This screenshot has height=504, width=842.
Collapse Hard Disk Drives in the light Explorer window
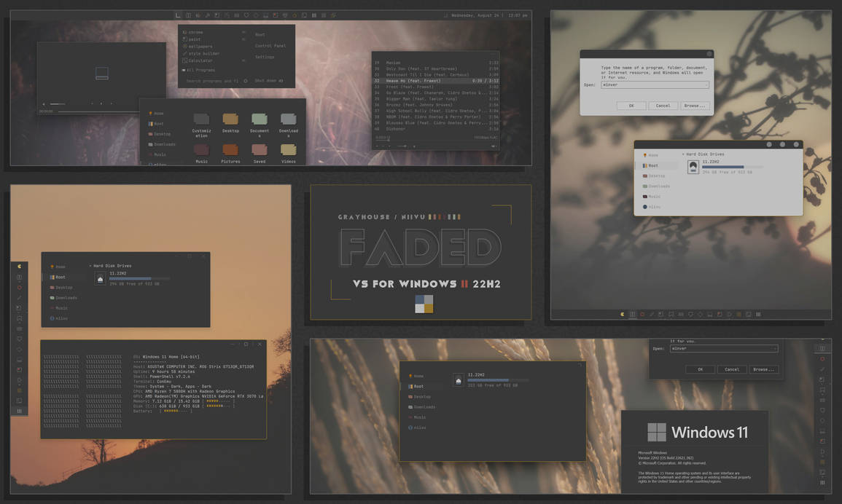[x=683, y=154]
